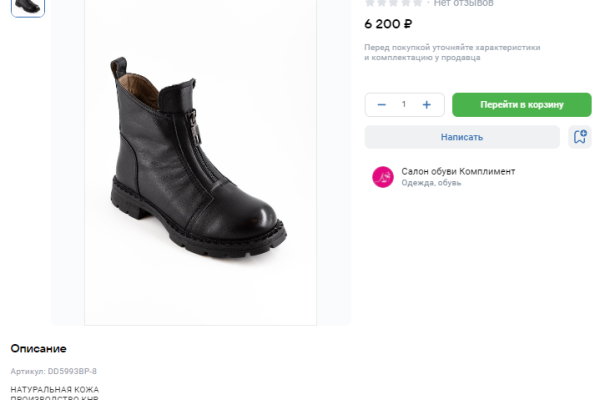Click the Одежда, обувь category text

(431, 183)
